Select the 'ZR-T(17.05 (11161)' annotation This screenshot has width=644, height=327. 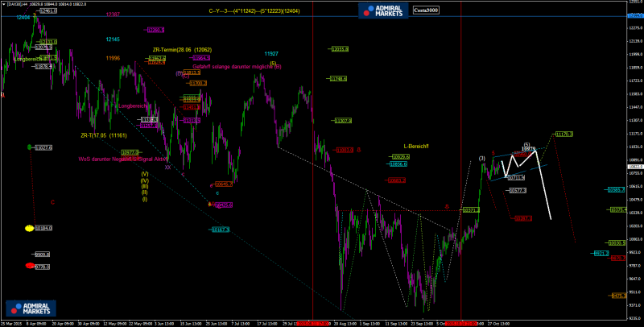click(103, 135)
